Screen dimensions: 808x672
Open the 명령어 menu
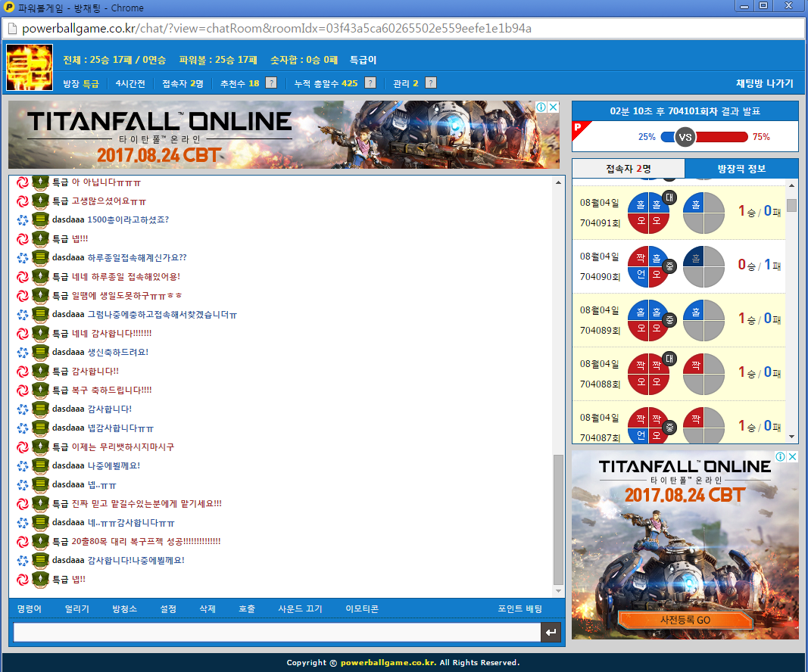(x=30, y=608)
